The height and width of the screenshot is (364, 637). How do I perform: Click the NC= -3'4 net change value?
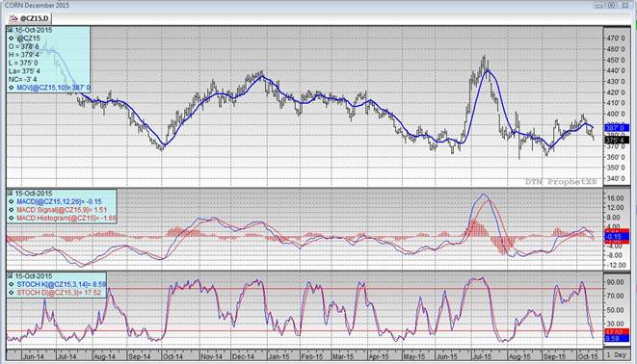(23, 80)
